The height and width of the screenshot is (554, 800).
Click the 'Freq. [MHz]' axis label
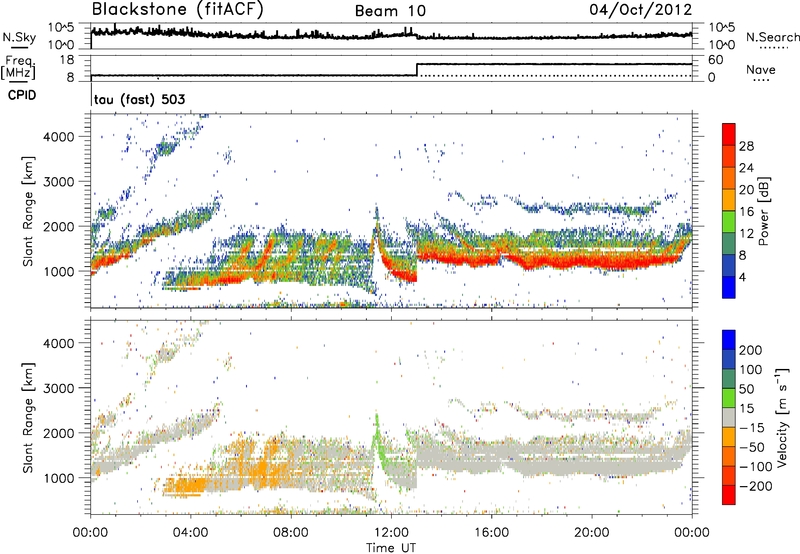19,67
